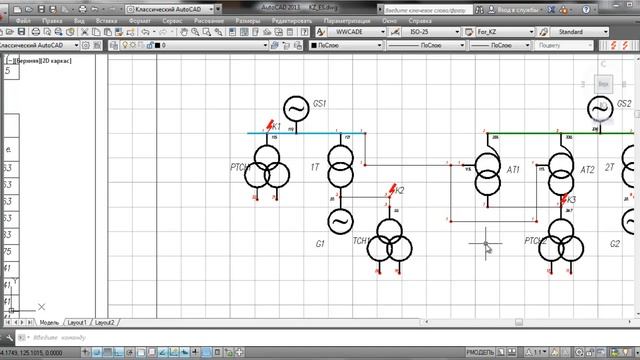Open the Quick Calculator icon
Image resolution: width=640 pixels, height=360 pixels.
click(290, 32)
